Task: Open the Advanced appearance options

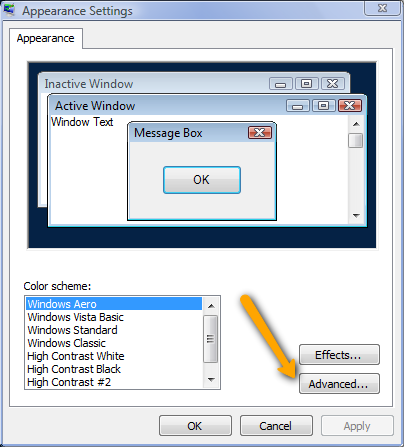Action: (x=339, y=384)
